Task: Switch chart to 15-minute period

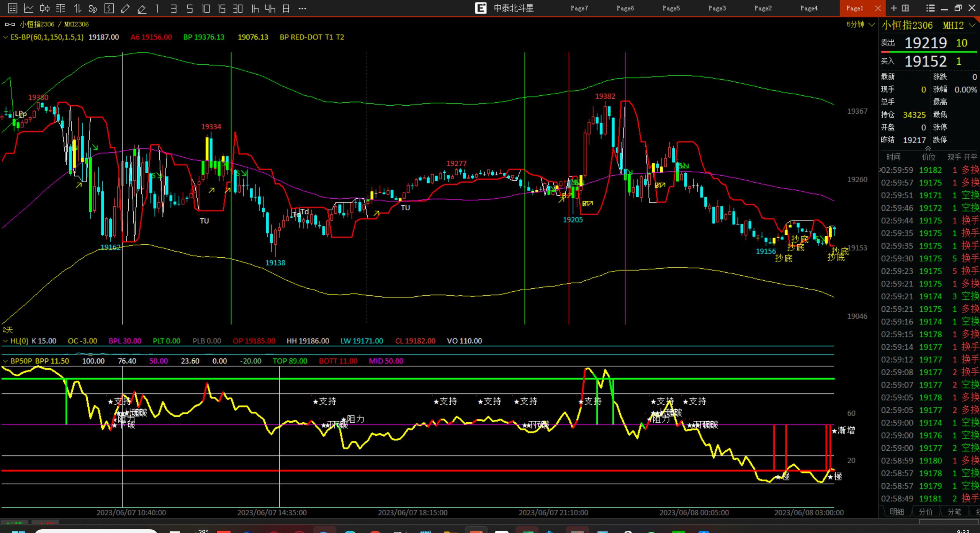Action: pyautogui.click(x=222, y=8)
